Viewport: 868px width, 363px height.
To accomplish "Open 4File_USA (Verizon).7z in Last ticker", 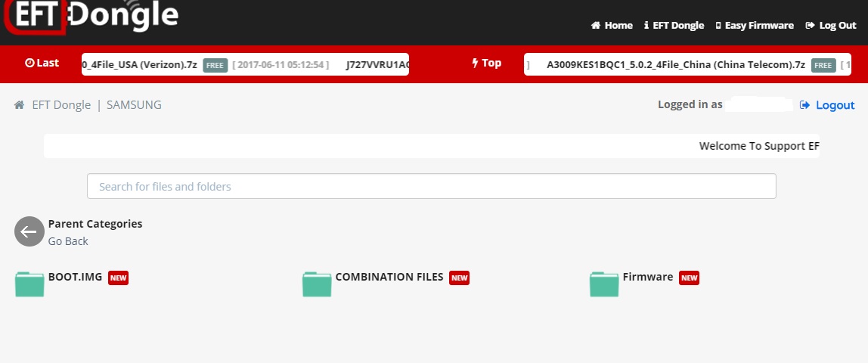I will pyautogui.click(x=139, y=65).
